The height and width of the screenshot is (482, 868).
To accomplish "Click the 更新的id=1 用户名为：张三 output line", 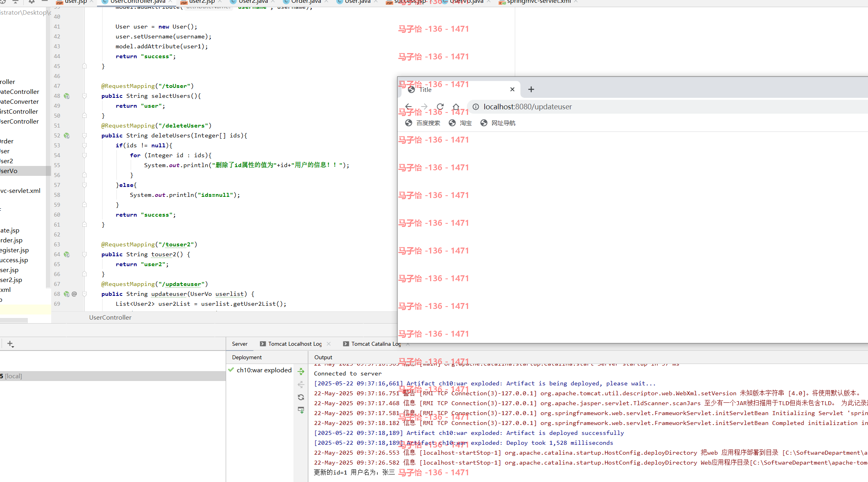I will coord(354,472).
